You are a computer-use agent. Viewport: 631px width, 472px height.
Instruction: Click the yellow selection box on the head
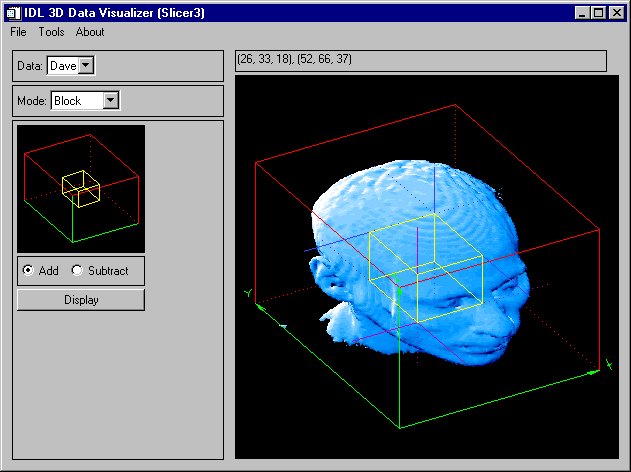(x=427, y=265)
